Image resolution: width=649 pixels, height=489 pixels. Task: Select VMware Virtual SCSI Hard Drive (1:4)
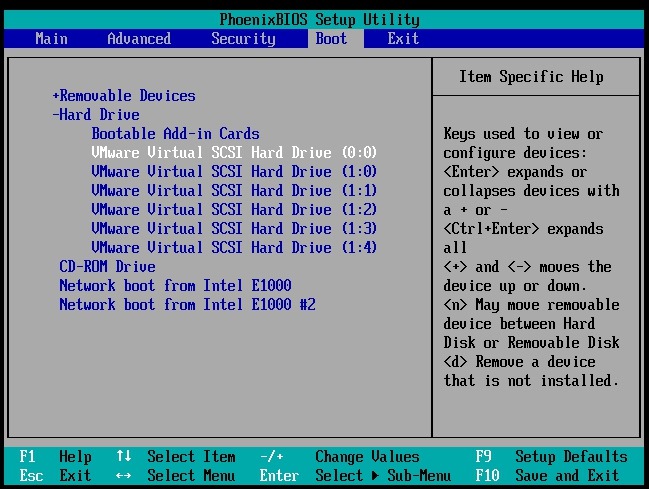[x=234, y=248]
